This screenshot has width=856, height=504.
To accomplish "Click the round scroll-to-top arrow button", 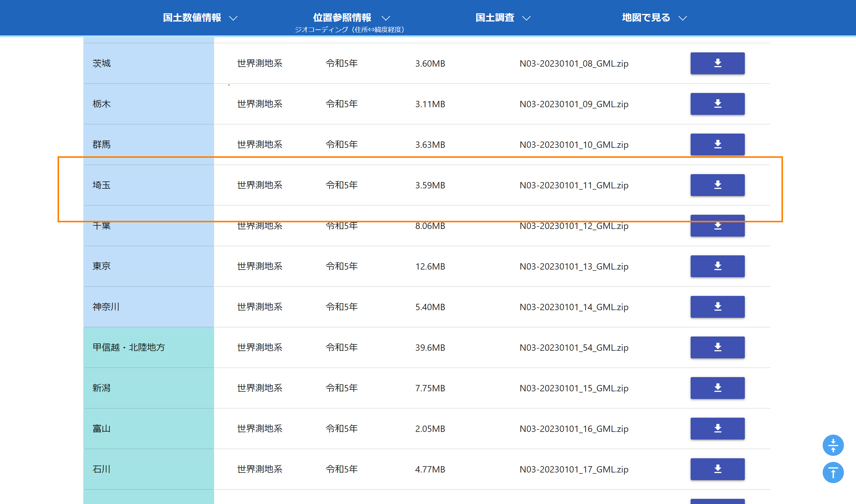I will (833, 472).
